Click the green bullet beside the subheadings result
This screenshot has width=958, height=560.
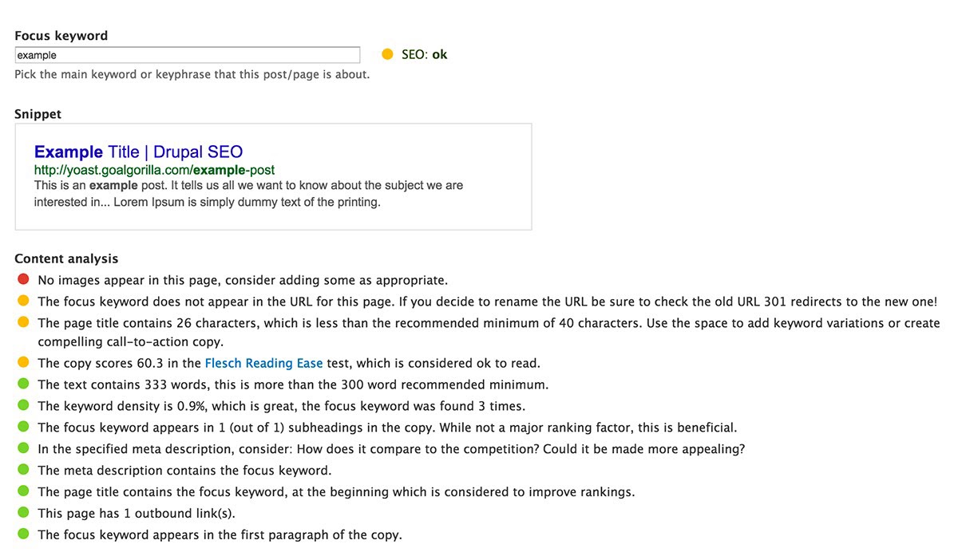tap(24, 427)
